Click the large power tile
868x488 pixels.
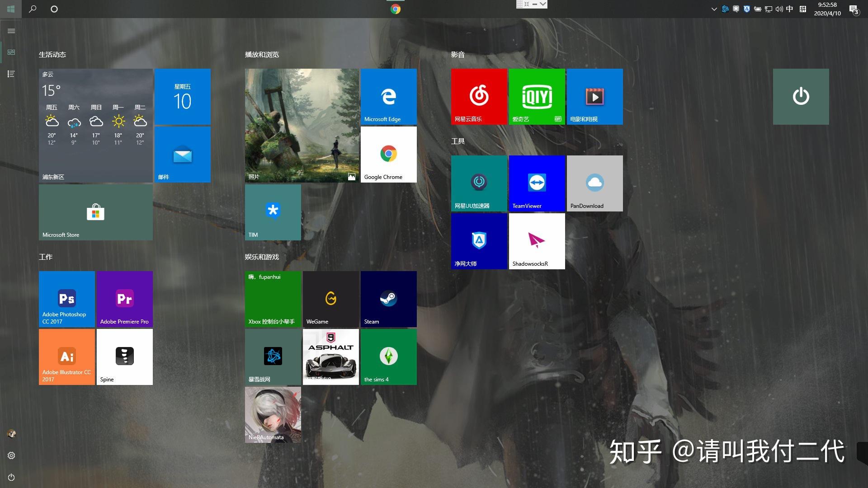800,96
